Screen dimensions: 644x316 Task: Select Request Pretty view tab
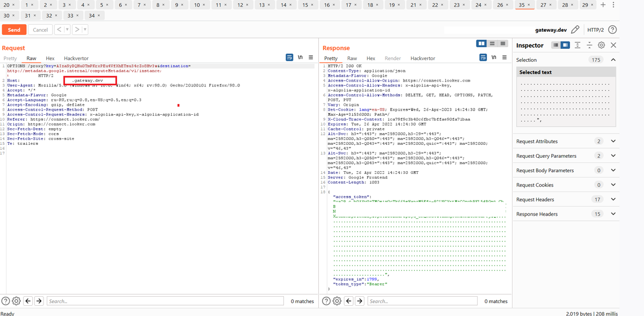[x=10, y=58]
